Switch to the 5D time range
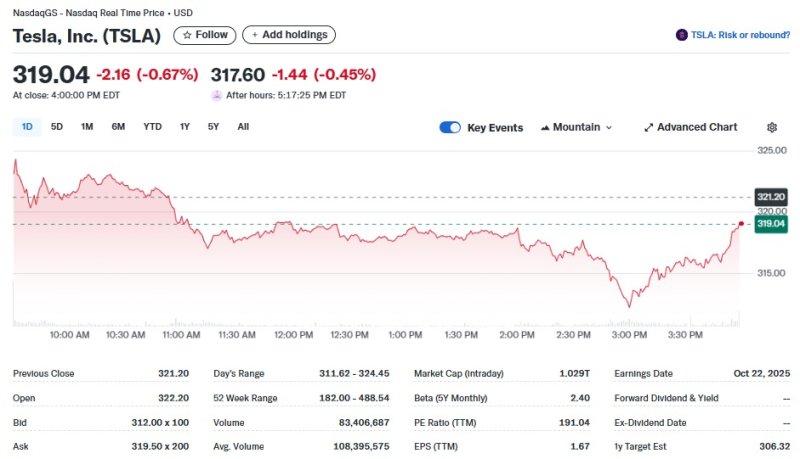800x459 pixels. coord(57,127)
